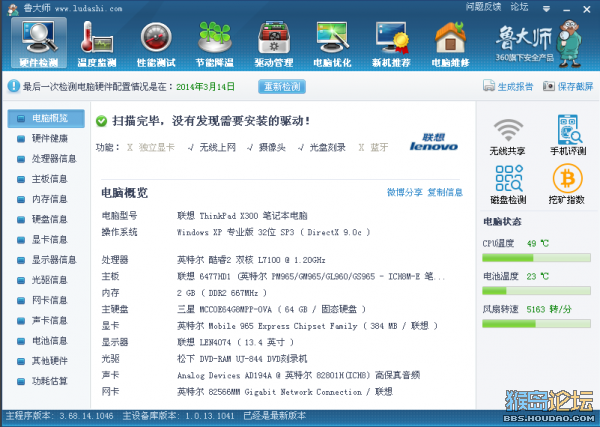
Task: Open the 电脑优化 optimization icon
Action: (x=332, y=43)
